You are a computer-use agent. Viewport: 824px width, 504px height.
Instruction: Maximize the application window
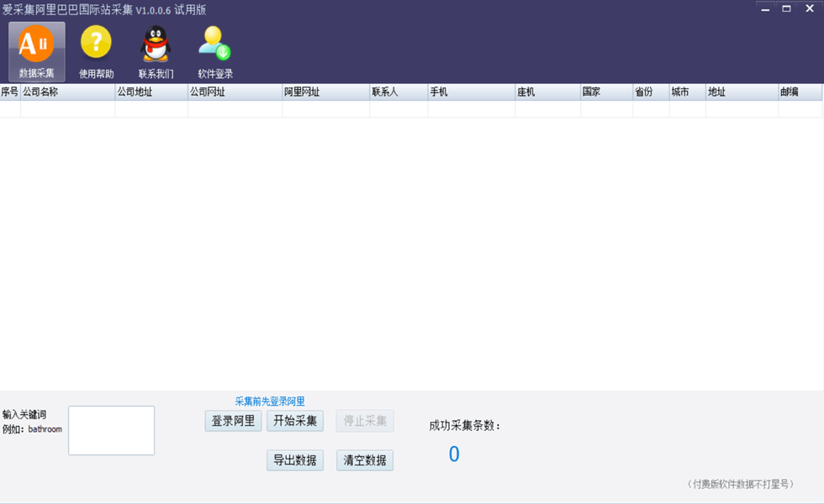point(787,9)
